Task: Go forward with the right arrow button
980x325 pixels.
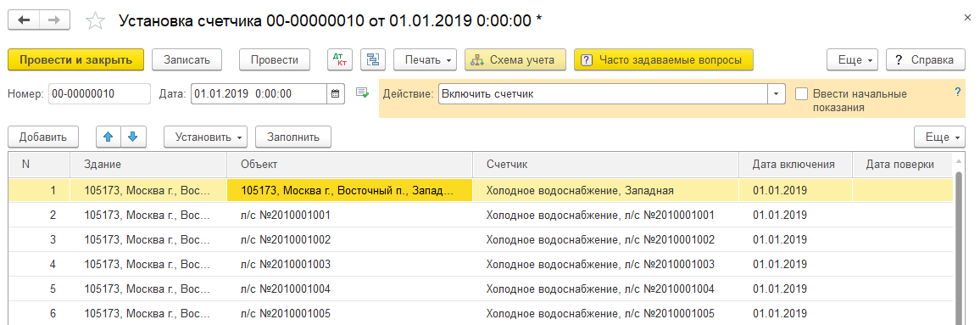Action: point(55,20)
